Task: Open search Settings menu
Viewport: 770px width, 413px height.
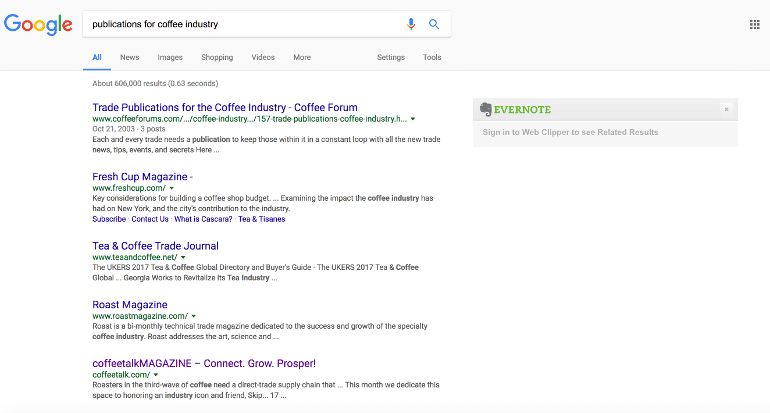Action: (391, 57)
